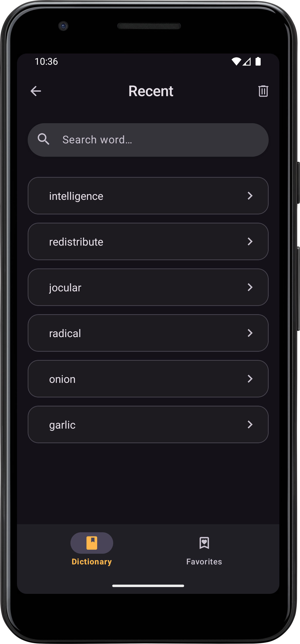300x644 pixels.
Task: Tap the Dictionary book icon
Action: coord(92,543)
